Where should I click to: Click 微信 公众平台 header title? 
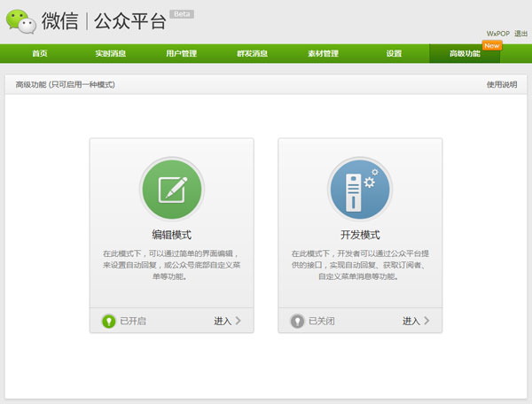(104, 21)
